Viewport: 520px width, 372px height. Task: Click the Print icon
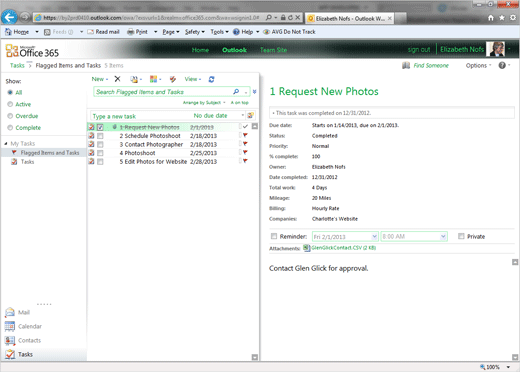pos(131,32)
